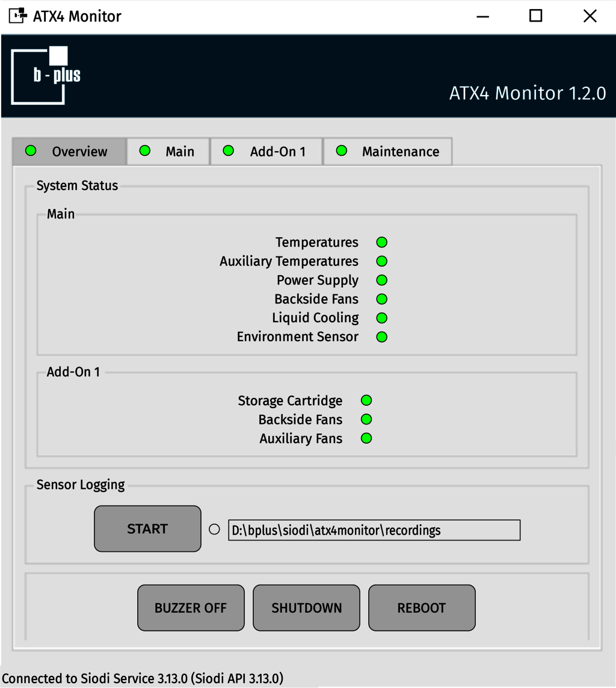
Task: Open the Add-On 1 tab
Action: tap(266, 151)
